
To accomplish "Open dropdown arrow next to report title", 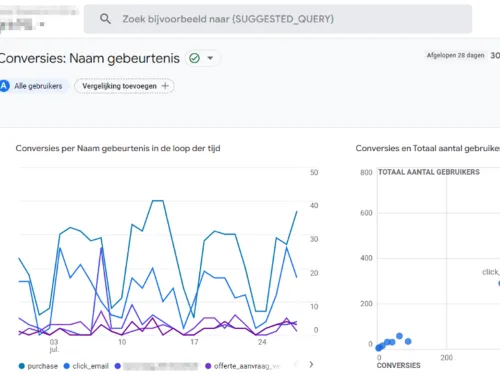I will (210, 58).
